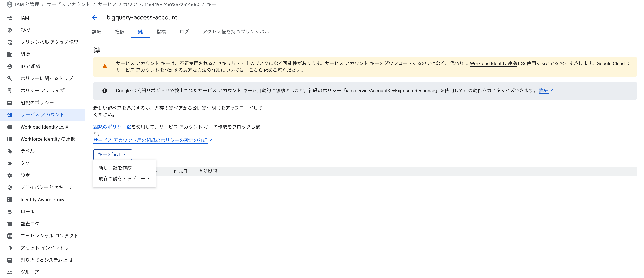644x278 pixels.
Task: Open the 組織のポリシー link
Action: [x=109, y=127]
